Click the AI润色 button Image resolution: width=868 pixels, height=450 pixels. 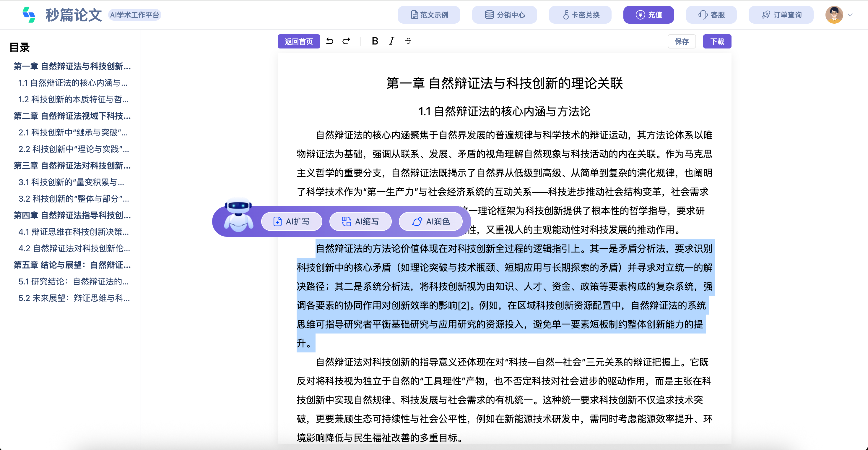pyautogui.click(x=431, y=222)
